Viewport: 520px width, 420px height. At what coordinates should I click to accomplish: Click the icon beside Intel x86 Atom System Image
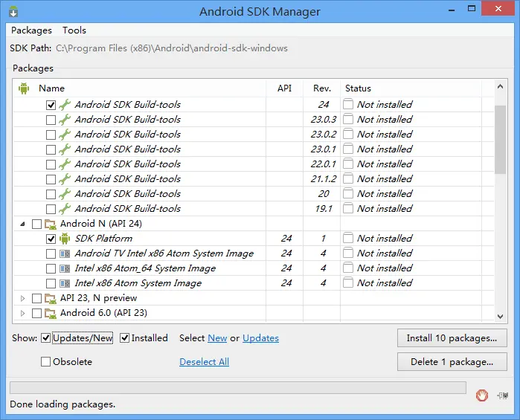click(x=65, y=283)
